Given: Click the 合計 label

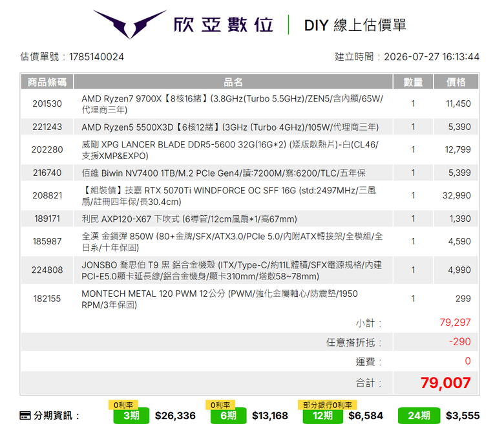Looking at the screenshot, I should (x=369, y=383).
